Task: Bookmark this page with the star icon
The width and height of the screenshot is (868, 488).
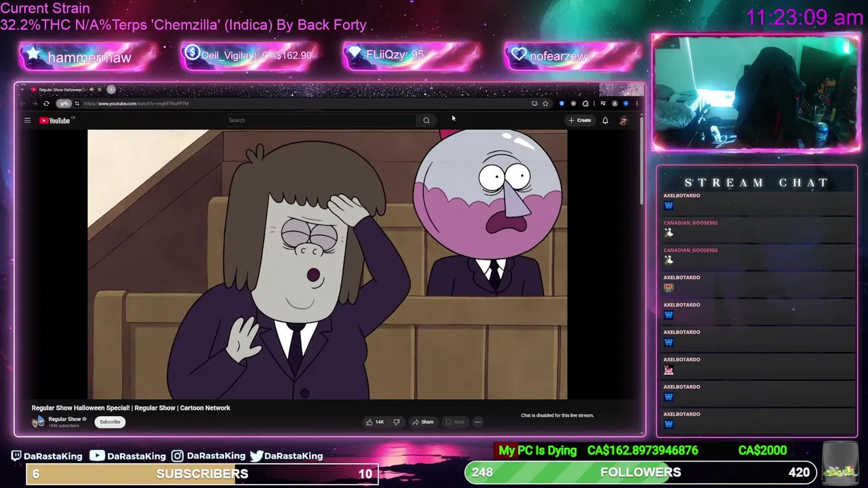Action: point(545,104)
